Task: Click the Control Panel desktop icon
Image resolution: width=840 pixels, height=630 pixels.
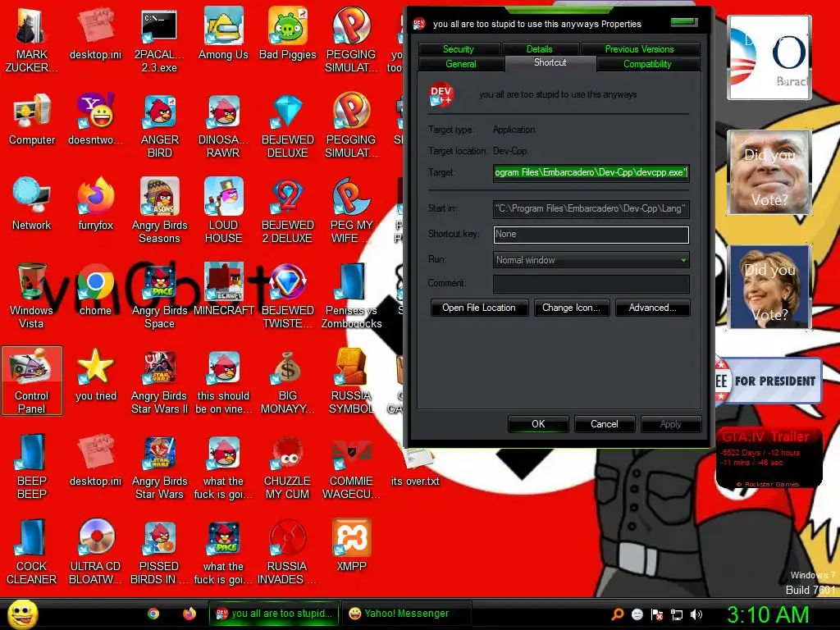Action: (32, 381)
